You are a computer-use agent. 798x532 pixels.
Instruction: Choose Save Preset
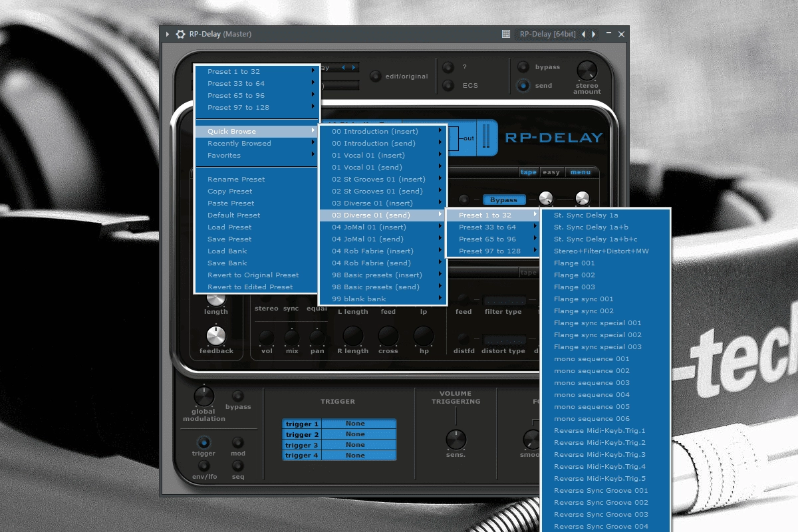pyautogui.click(x=257, y=239)
